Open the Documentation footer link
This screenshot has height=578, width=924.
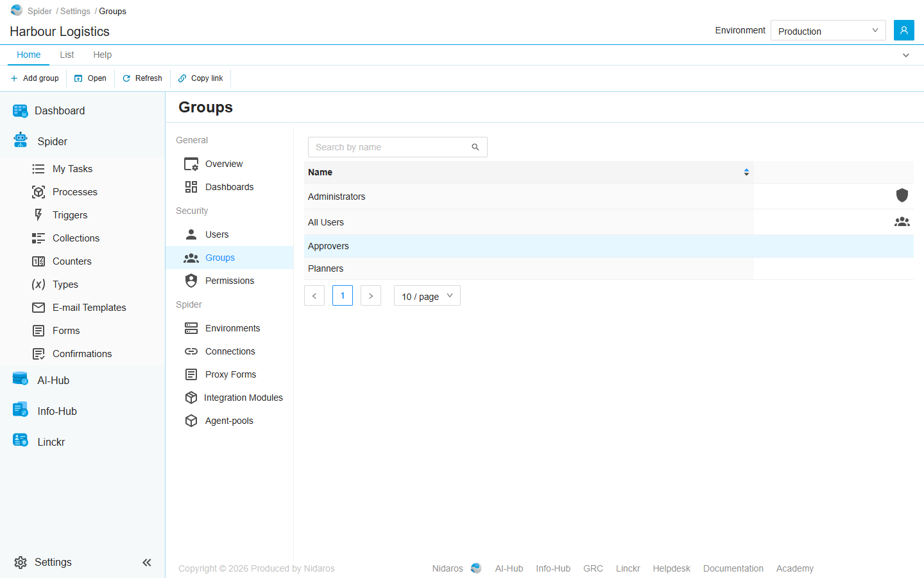[733, 568]
